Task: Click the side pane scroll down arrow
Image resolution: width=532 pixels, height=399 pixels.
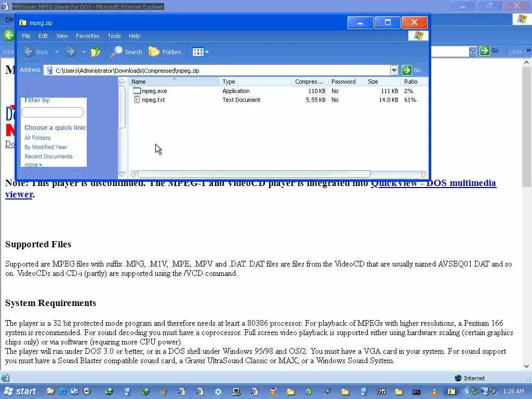Action: [122, 175]
